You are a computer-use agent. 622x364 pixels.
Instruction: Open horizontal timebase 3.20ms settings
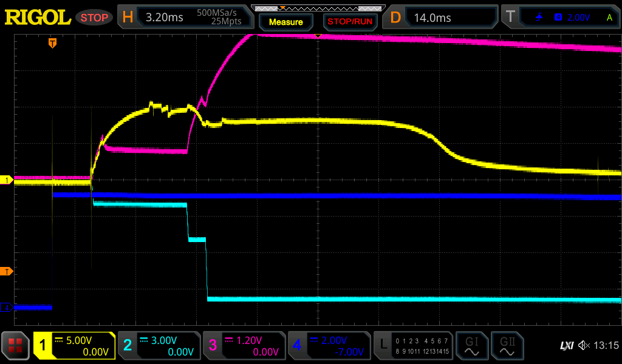[x=185, y=18]
